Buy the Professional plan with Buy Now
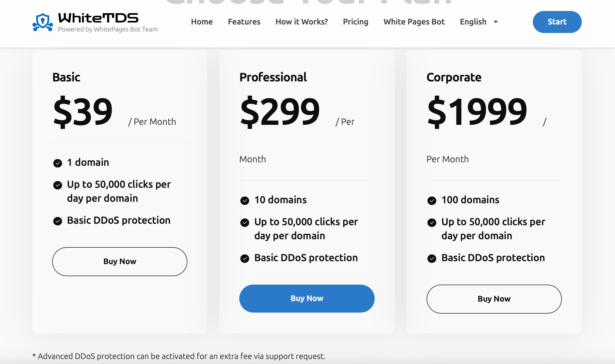The image size is (615, 364). click(307, 299)
